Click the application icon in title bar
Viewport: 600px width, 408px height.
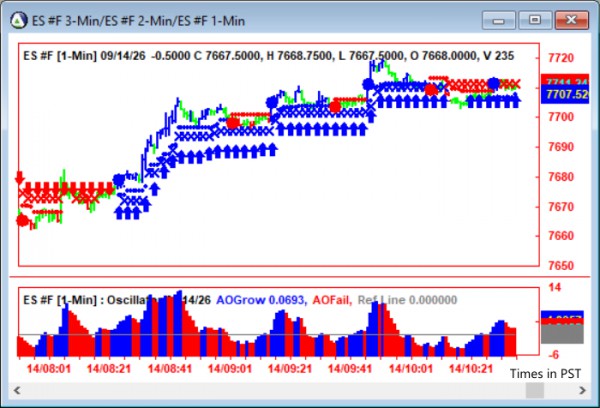point(18,20)
